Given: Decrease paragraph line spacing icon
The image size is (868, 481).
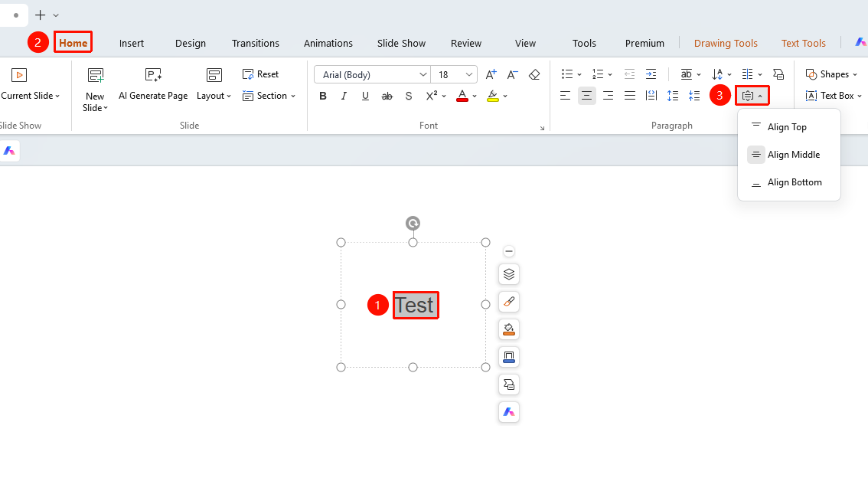Looking at the screenshot, I should pos(694,96).
